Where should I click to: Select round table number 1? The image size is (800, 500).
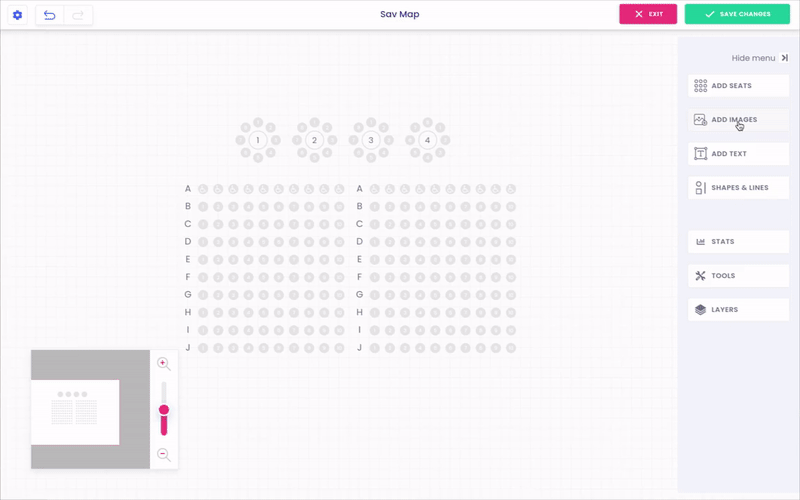tap(258, 140)
